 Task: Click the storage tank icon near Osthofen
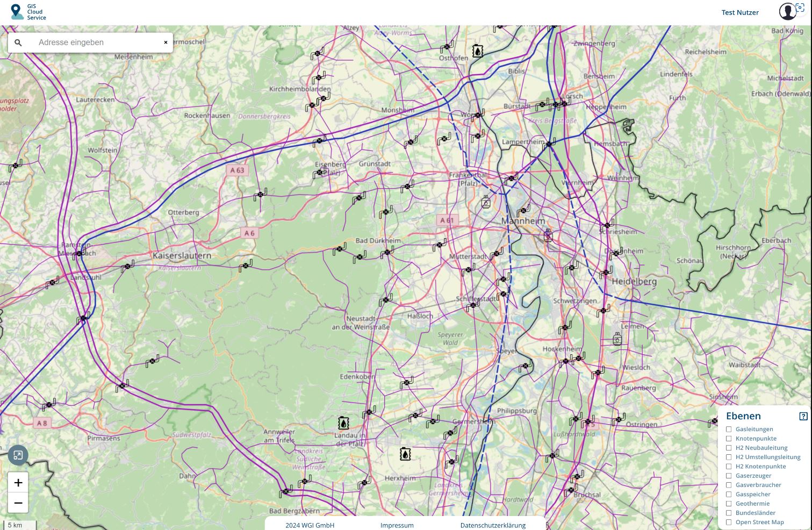[477, 51]
